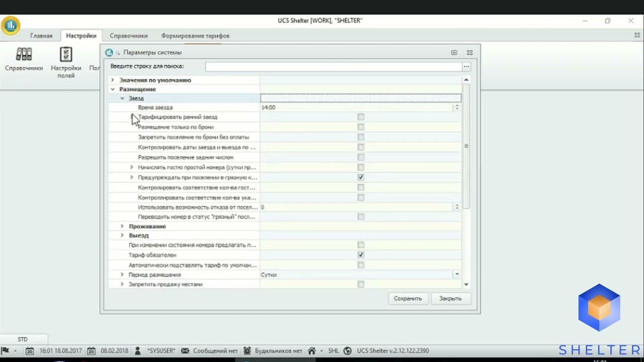Screen dimensions: 644x362
Task: Click the user icon next to SYSUSER
Action: (x=138, y=350)
